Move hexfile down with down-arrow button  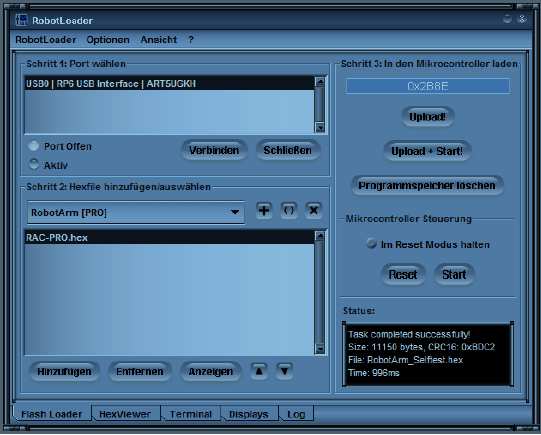coord(285,371)
